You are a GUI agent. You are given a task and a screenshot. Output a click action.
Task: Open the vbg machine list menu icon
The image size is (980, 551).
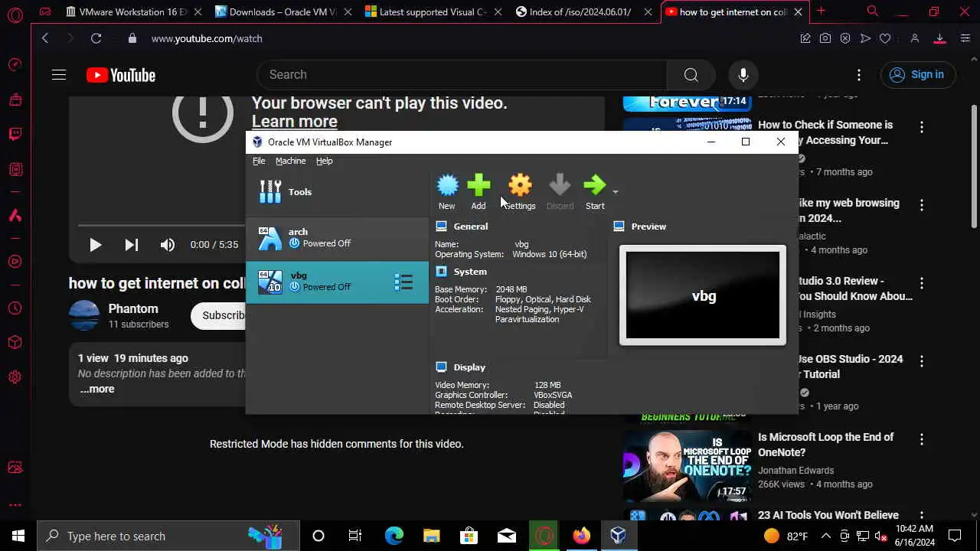[403, 282]
